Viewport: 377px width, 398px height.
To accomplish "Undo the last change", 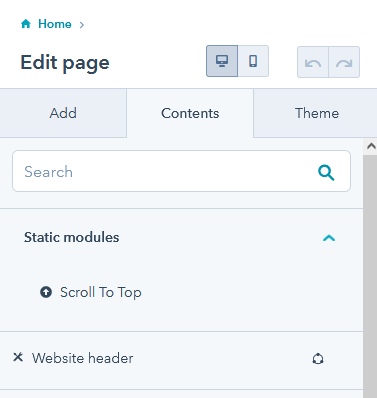I will (313, 62).
